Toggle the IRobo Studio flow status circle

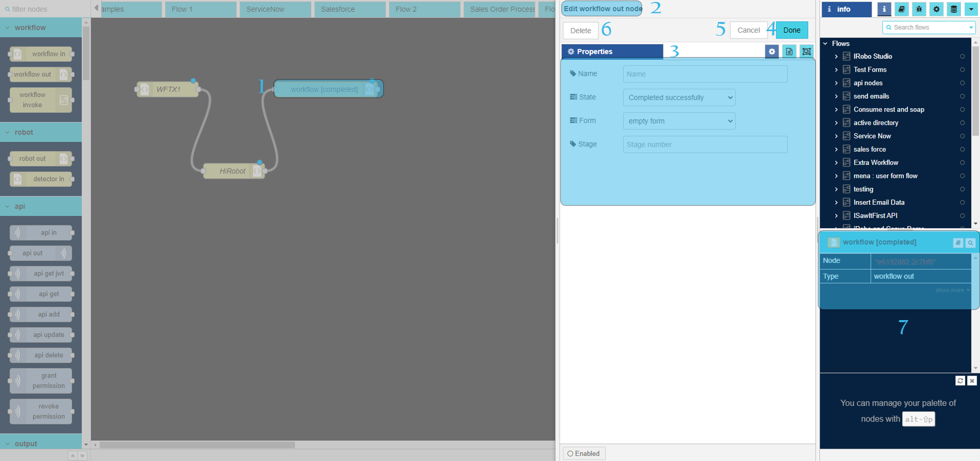pos(962,57)
